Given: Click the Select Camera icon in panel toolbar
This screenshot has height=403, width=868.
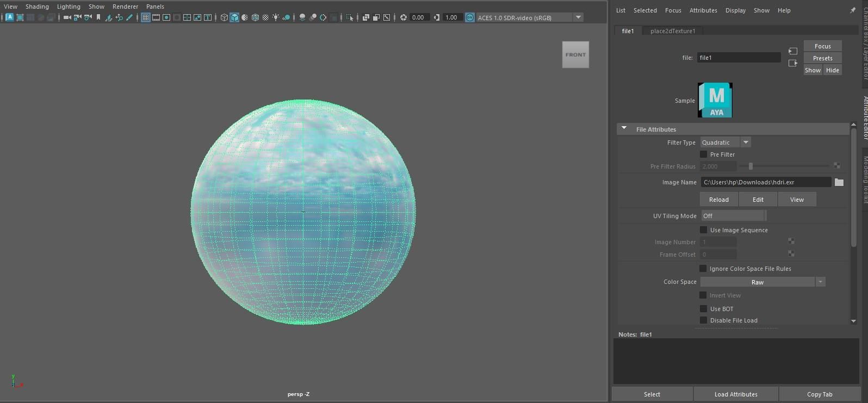Looking at the screenshot, I should [x=67, y=17].
